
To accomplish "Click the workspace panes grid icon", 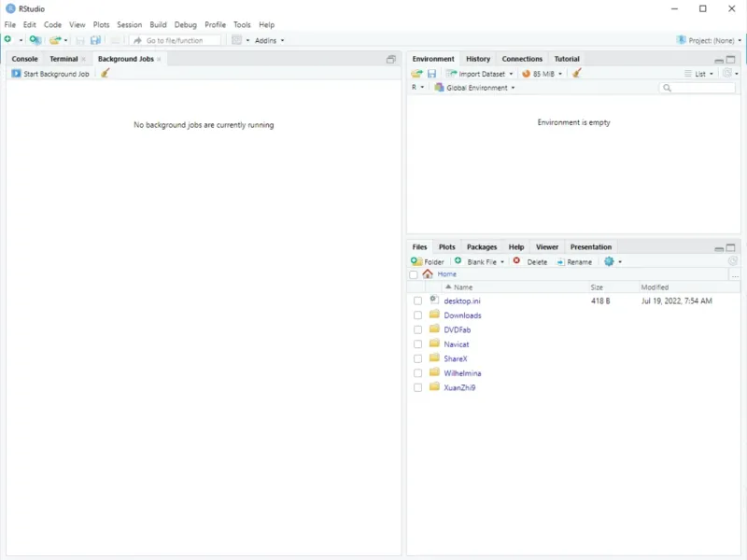I will (236, 40).
